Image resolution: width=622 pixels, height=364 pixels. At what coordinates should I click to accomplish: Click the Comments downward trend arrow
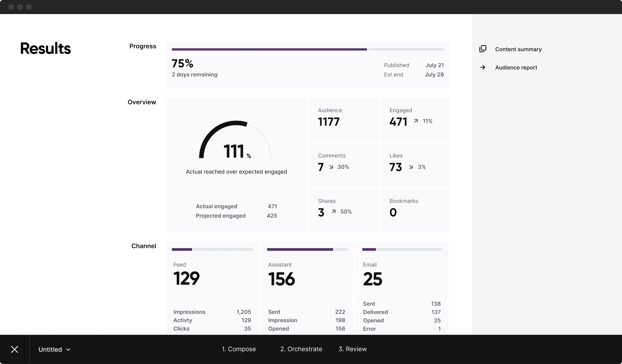pyautogui.click(x=331, y=167)
